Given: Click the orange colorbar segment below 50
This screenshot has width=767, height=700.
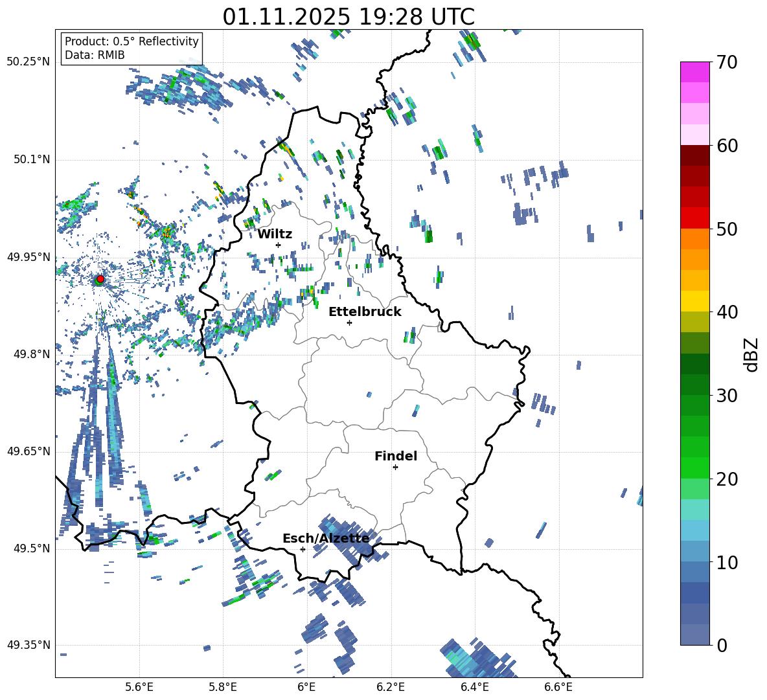Looking at the screenshot, I should point(694,239).
